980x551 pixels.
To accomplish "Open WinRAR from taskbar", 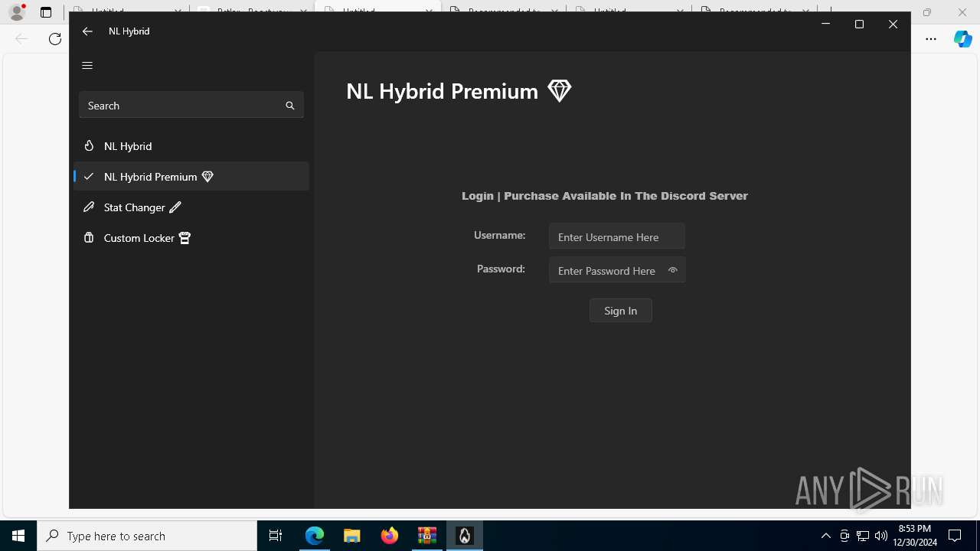I will 427,536.
